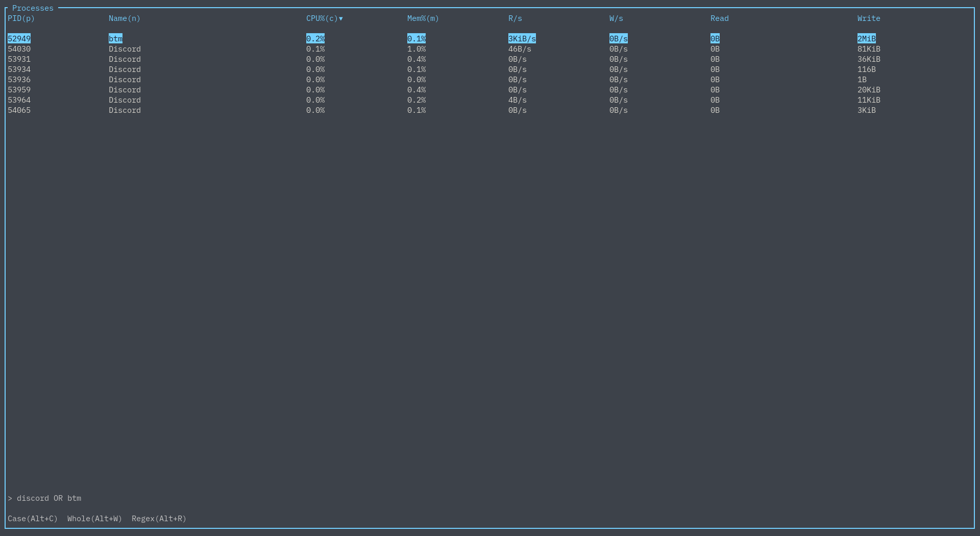Click the Processes widget title
980x536 pixels.
(x=33, y=8)
